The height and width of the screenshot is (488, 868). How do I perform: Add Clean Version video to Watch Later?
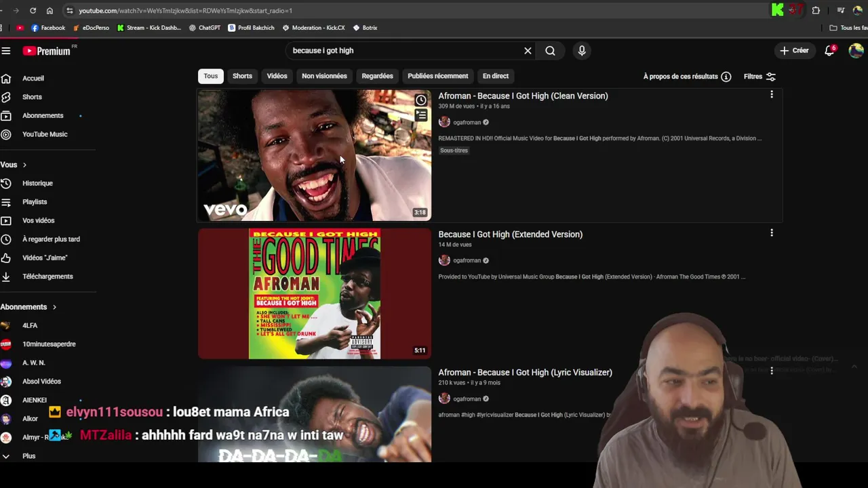click(421, 100)
